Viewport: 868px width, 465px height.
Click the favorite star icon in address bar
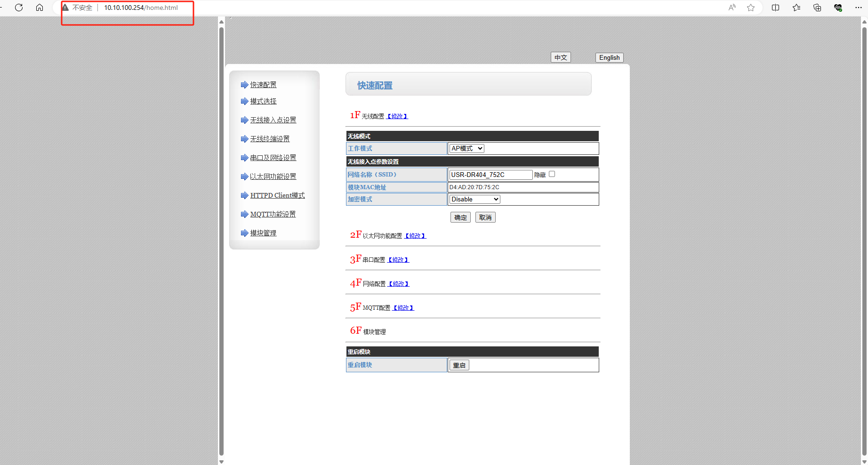(x=751, y=8)
